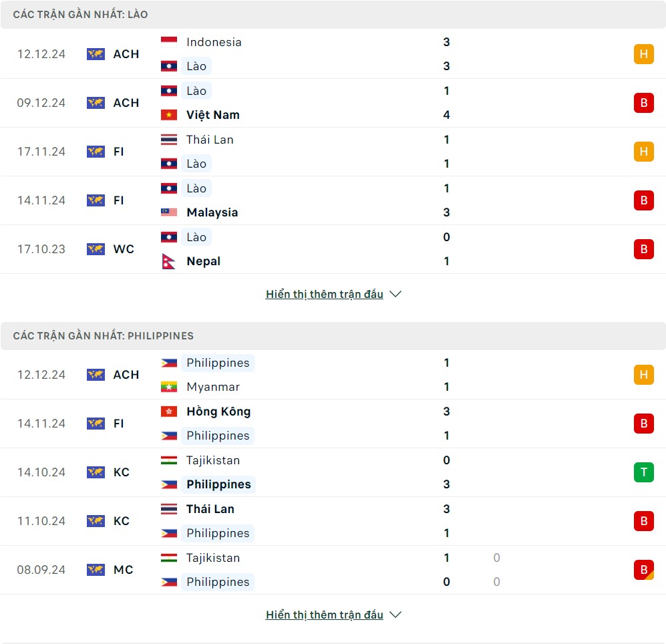Click competition icon on 17.10.23 WC row
Viewport: 666px width, 644px height.
[96, 249]
